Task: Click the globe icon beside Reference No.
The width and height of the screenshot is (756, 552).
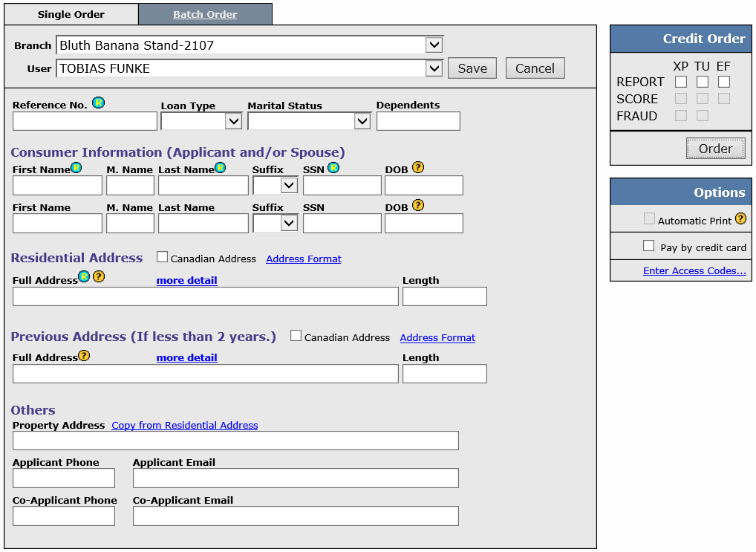Action: pos(99,103)
